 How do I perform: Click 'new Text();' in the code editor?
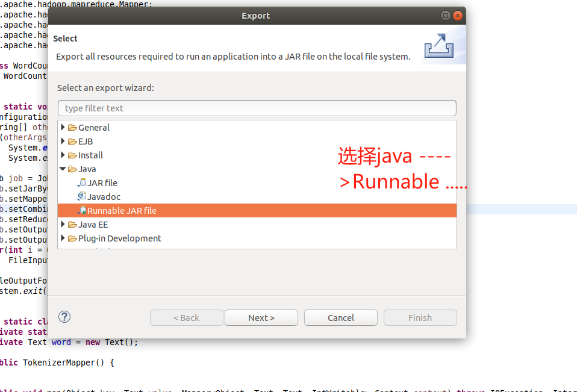112,343
